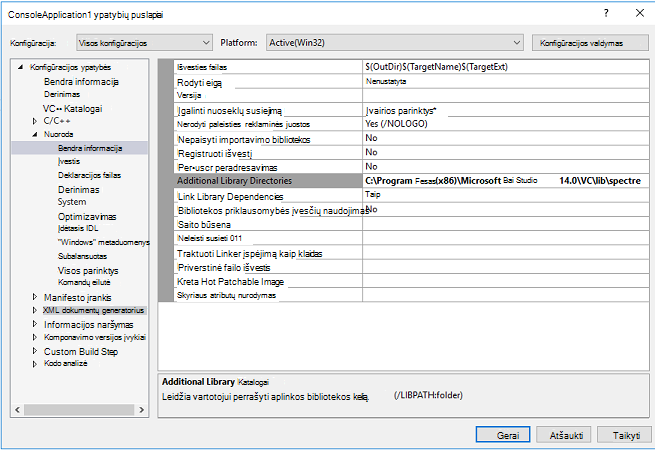Click the Taikyti button
This screenshot has height=450, width=655.
(624, 435)
